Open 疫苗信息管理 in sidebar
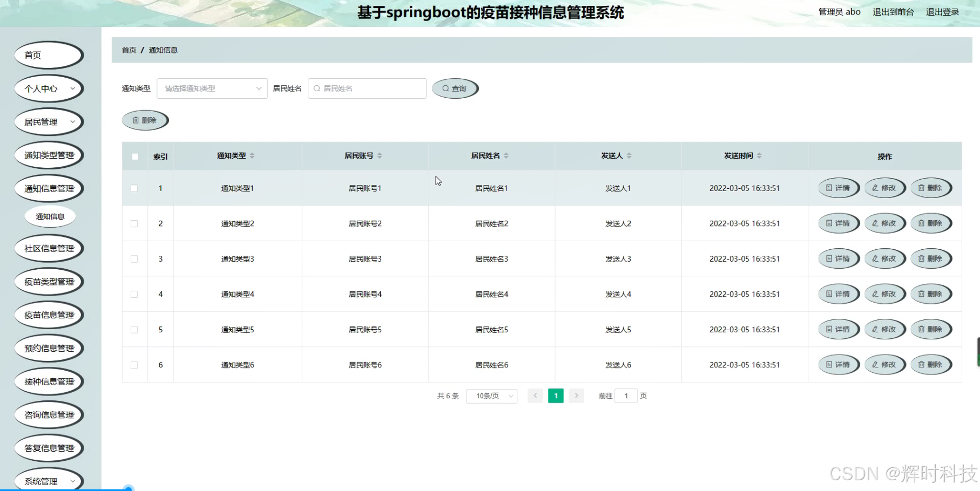Image resolution: width=980 pixels, height=491 pixels. 49,315
